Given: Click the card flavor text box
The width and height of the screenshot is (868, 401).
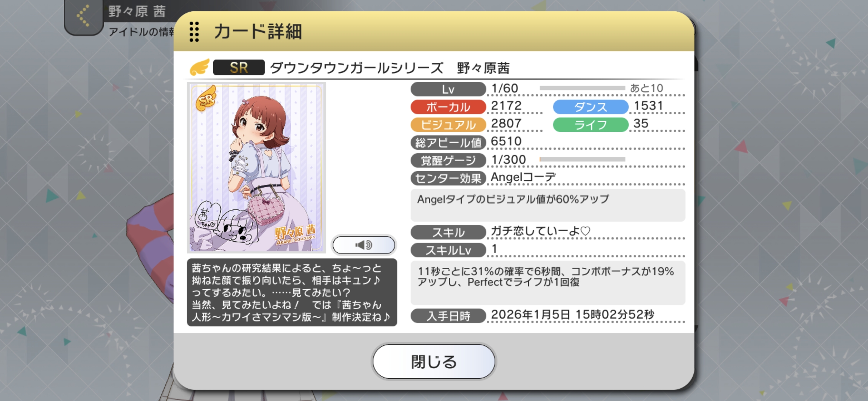Looking at the screenshot, I should (292, 293).
